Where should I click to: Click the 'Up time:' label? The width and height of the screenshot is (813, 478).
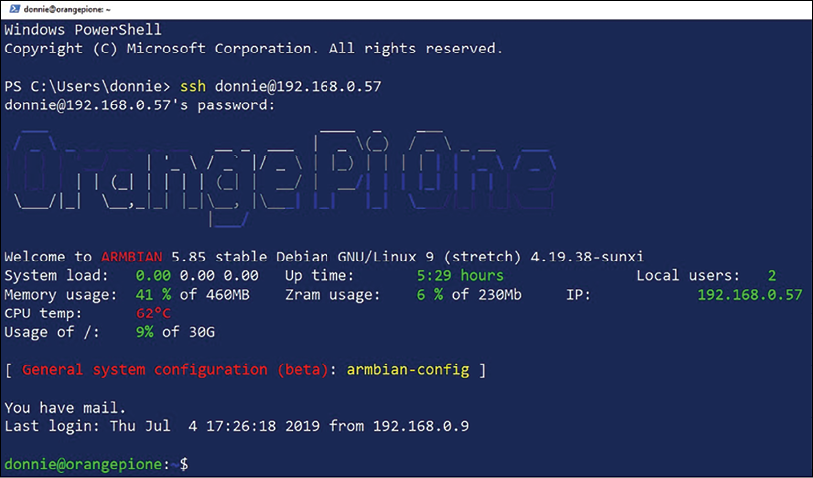tap(319, 275)
